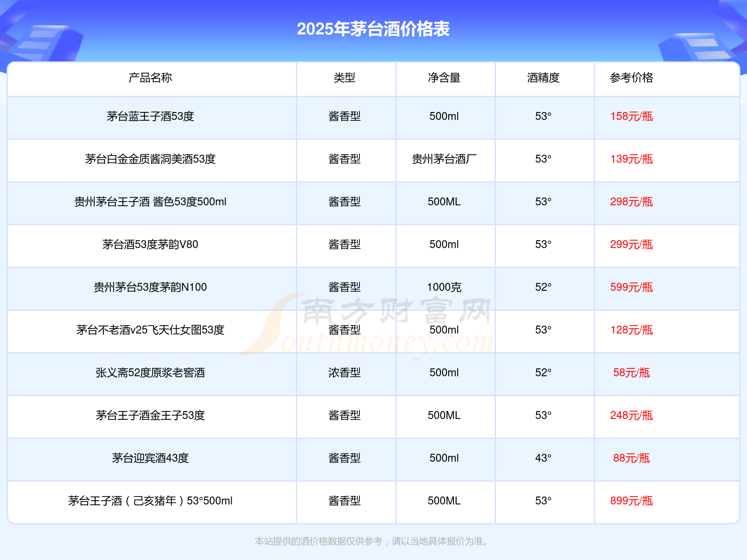The height and width of the screenshot is (560, 747).
Task: Click 500ml in 茅台蓝王子酒 row
Action: (444, 116)
